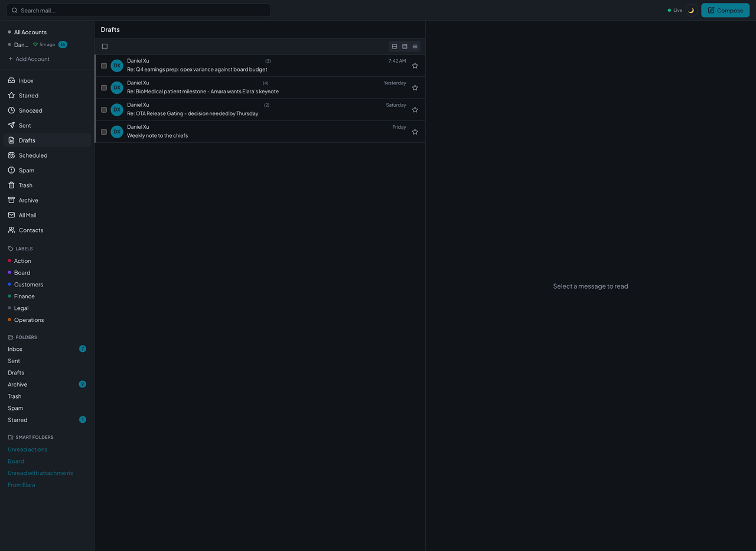
Task: Click the Compose button
Action: (725, 10)
